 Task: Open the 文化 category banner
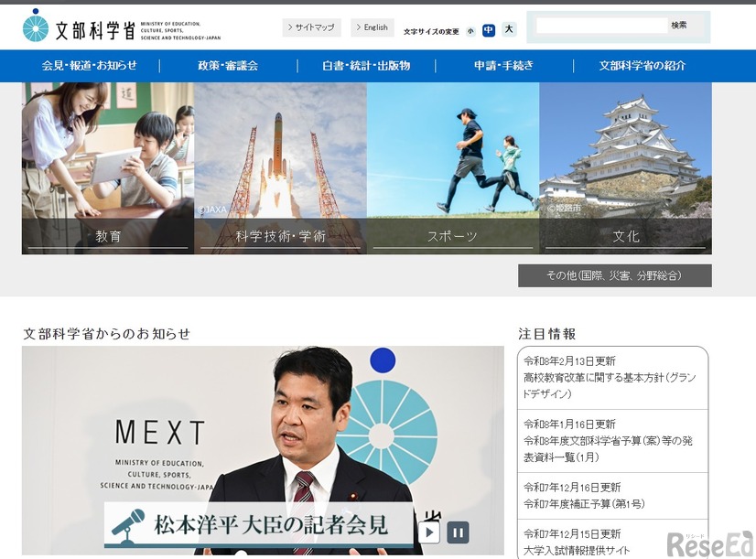point(624,236)
